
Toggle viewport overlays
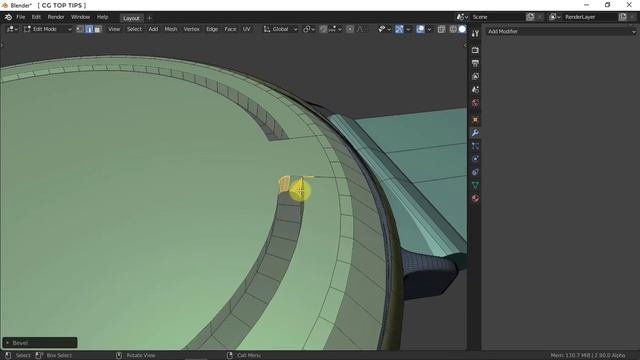(420, 29)
